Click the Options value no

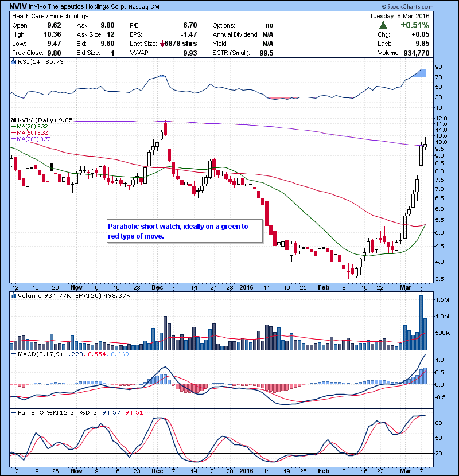coord(269,25)
